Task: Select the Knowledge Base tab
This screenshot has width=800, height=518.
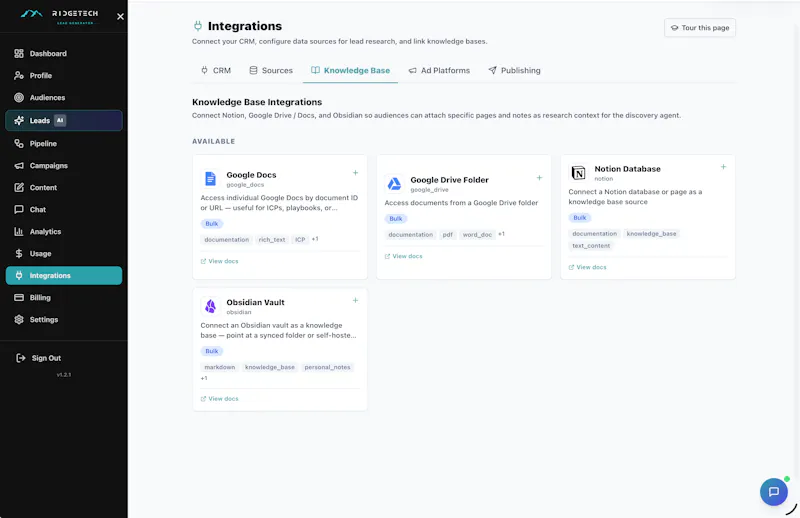Action: click(351, 70)
